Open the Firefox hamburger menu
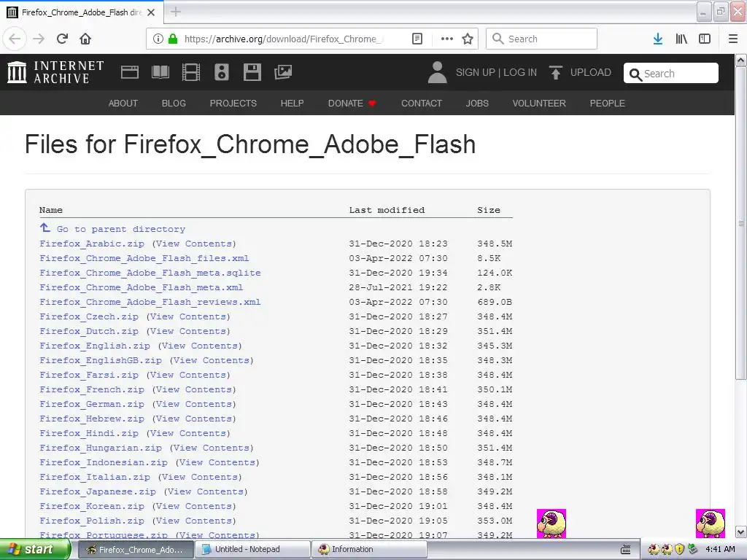The height and width of the screenshot is (560, 747). pos(733,39)
